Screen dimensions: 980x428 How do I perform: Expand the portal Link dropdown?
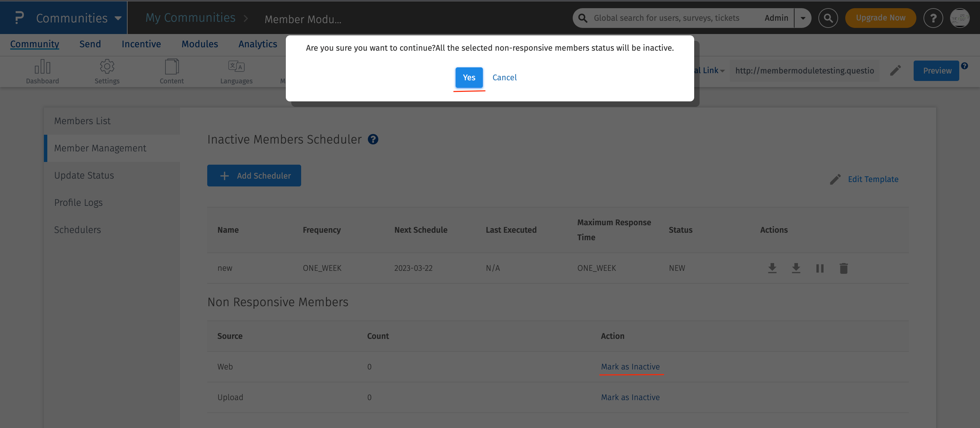coord(722,70)
